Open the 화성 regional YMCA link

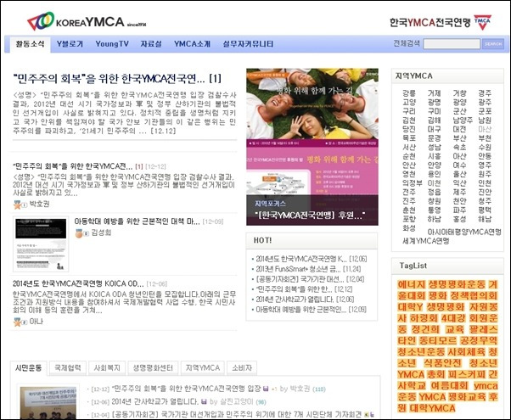pos(409,228)
